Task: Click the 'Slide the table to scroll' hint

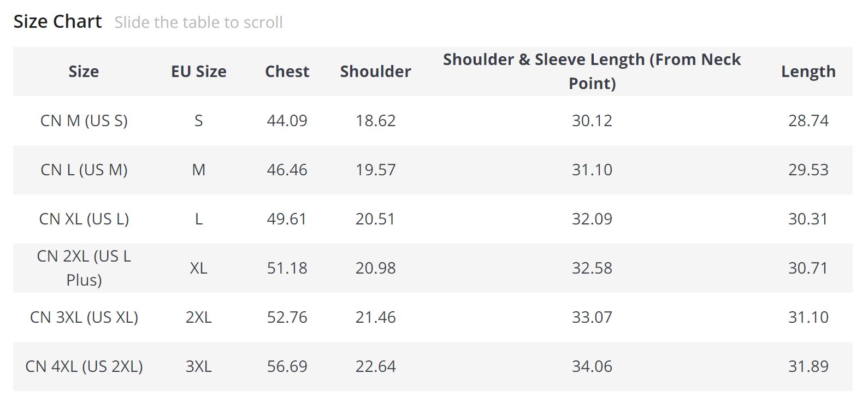Action: click(x=198, y=22)
